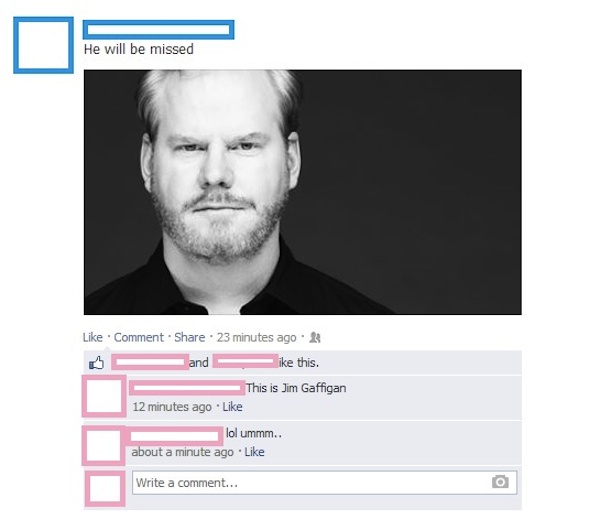The width and height of the screenshot is (600, 530).
Task: Click the friends audience icon after timestamp
Action: 315,338
